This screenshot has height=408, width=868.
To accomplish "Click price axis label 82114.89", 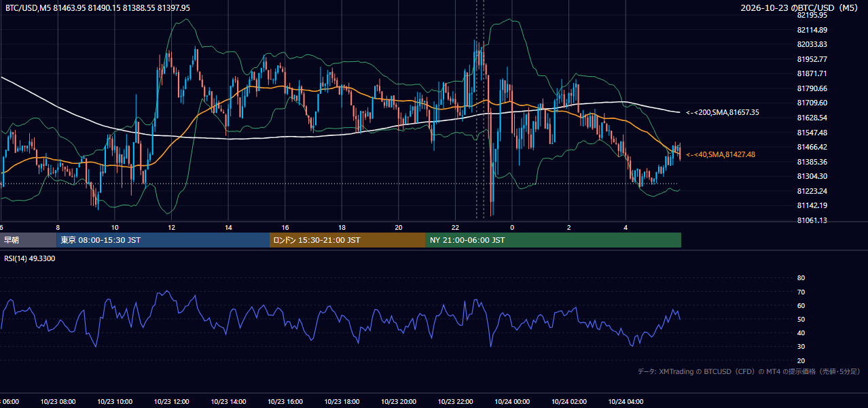I will click(812, 30).
